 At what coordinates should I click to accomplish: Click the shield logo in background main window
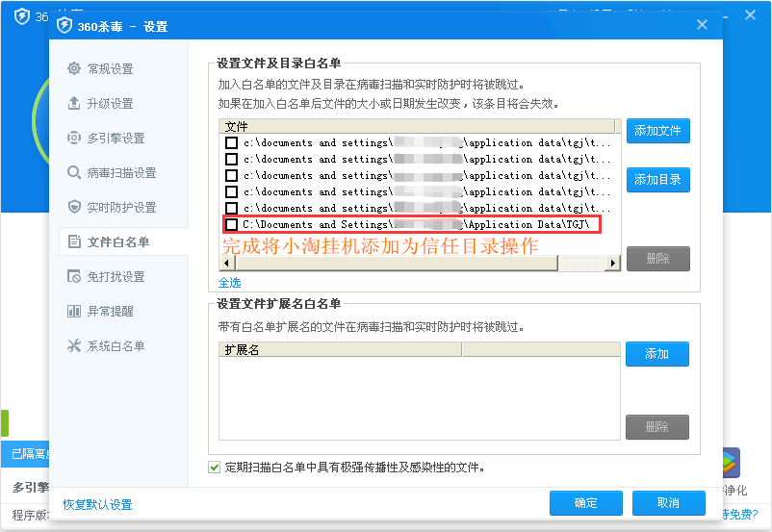tap(22, 16)
